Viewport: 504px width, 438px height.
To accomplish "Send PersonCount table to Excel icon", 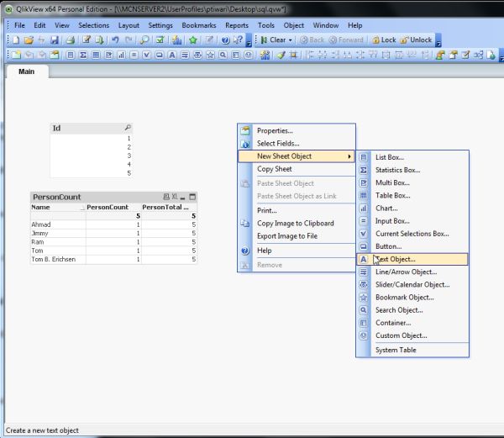I will [174, 197].
